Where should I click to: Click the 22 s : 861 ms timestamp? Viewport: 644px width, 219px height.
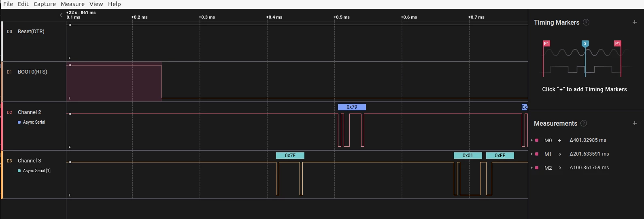(81, 13)
